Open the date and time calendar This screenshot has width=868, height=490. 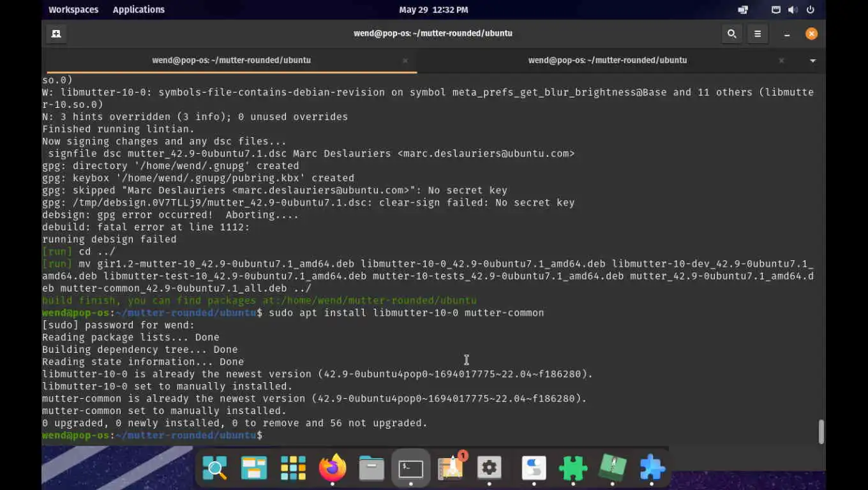433,10
